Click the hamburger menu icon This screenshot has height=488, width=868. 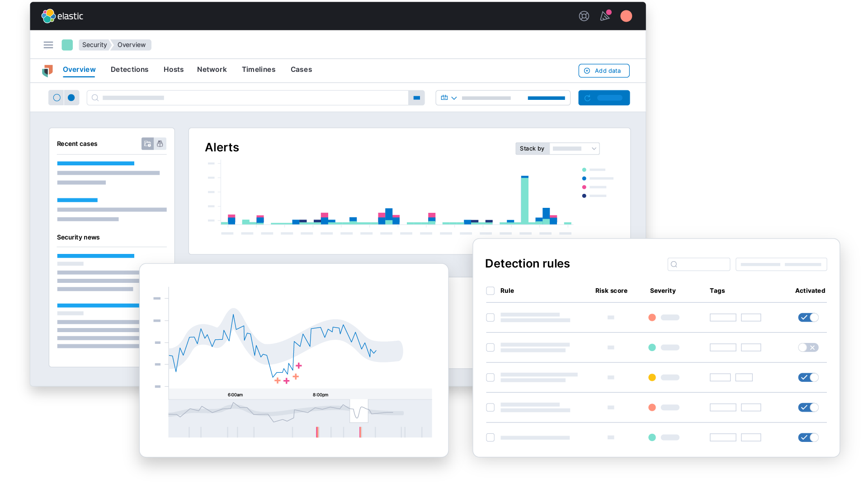click(47, 45)
